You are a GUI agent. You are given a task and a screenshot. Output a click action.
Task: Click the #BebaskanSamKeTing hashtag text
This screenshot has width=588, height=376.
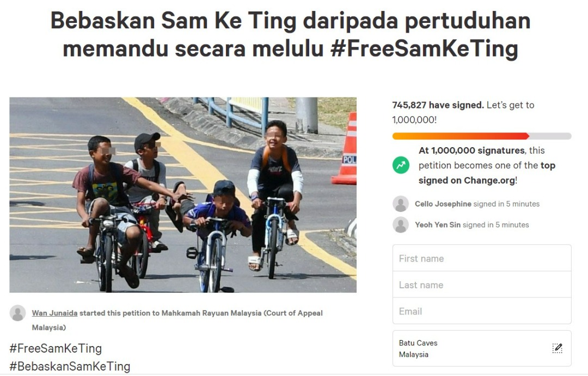pyautogui.click(x=70, y=366)
